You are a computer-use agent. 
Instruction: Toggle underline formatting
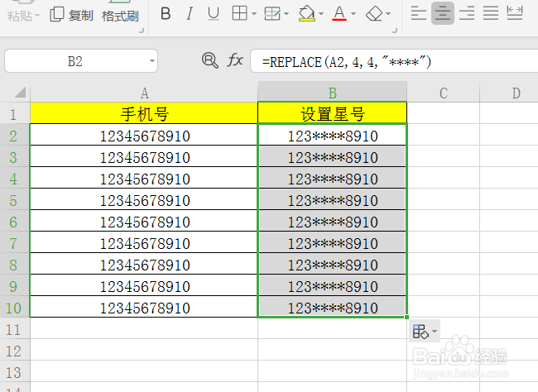pyautogui.click(x=214, y=14)
